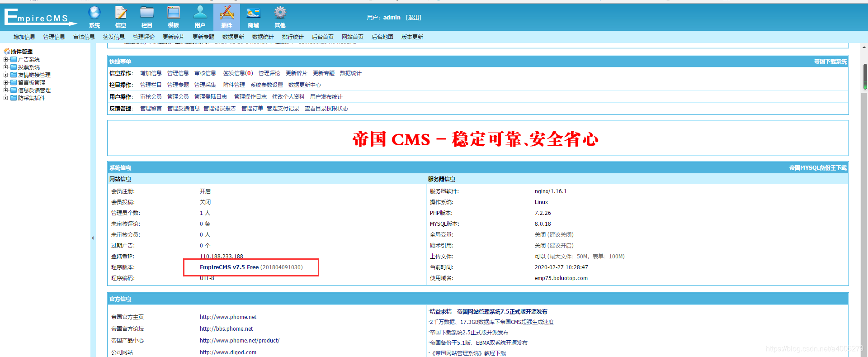Open the 商城 (Shop) icon

click(x=253, y=17)
